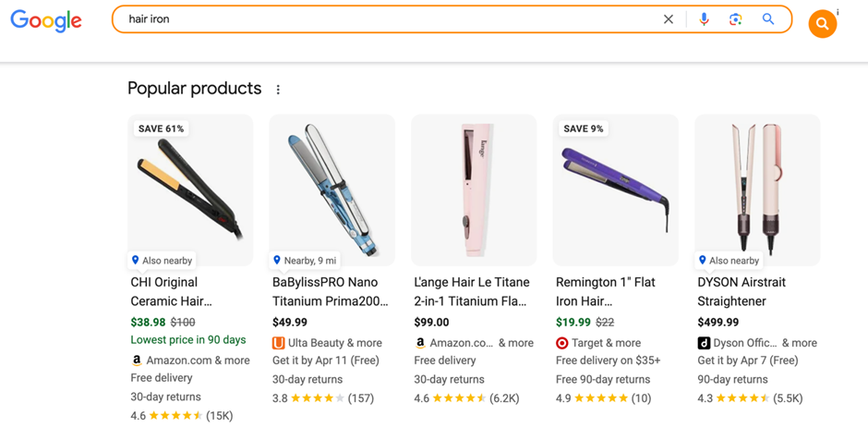Open Google Lens image search
Viewport: 868px width, 428px height.
735,19
